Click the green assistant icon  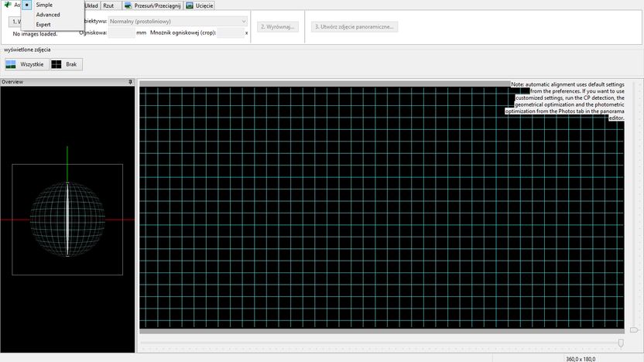point(8,5)
